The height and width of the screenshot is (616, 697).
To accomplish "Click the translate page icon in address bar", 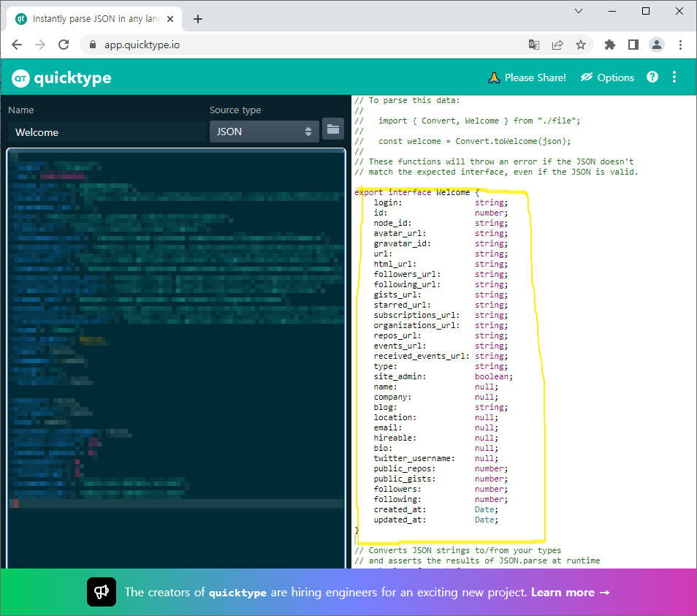I will (x=534, y=45).
